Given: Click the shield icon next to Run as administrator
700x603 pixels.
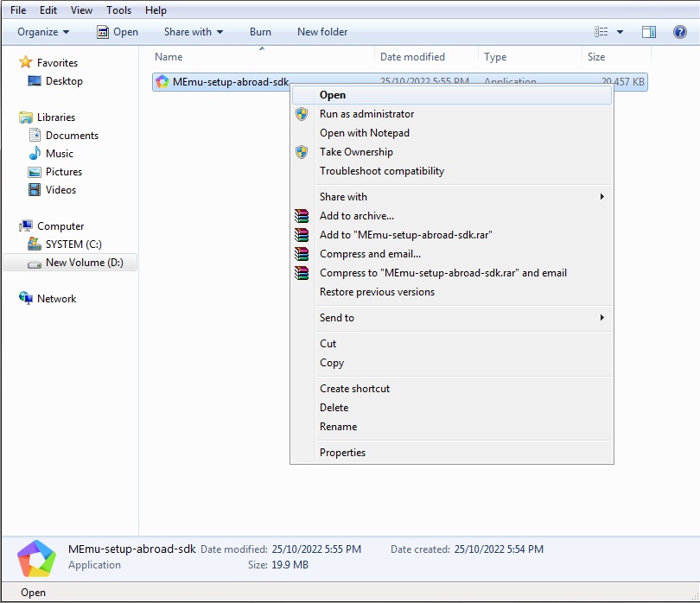Looking at the screenshot, I should (x=302, y=114).
